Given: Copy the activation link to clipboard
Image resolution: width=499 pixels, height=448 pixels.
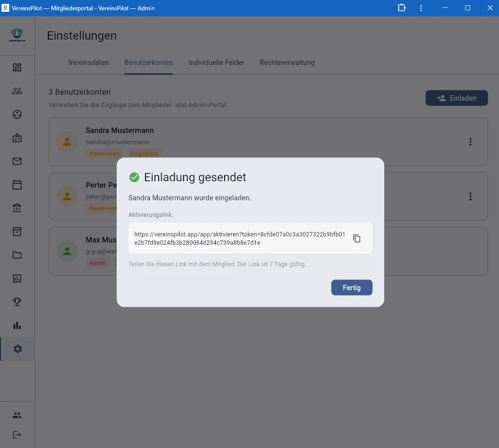Looking at the screenshot, I should click(x=357, y=238).
